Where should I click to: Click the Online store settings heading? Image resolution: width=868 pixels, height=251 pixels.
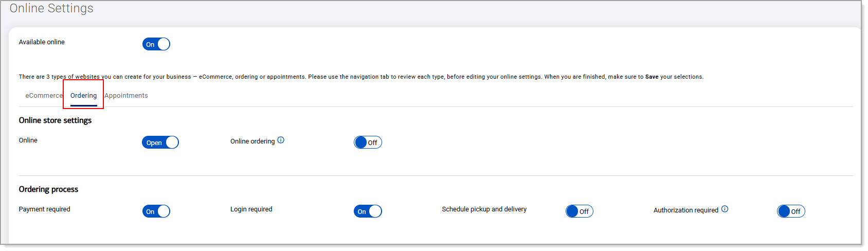pos(55,120)
